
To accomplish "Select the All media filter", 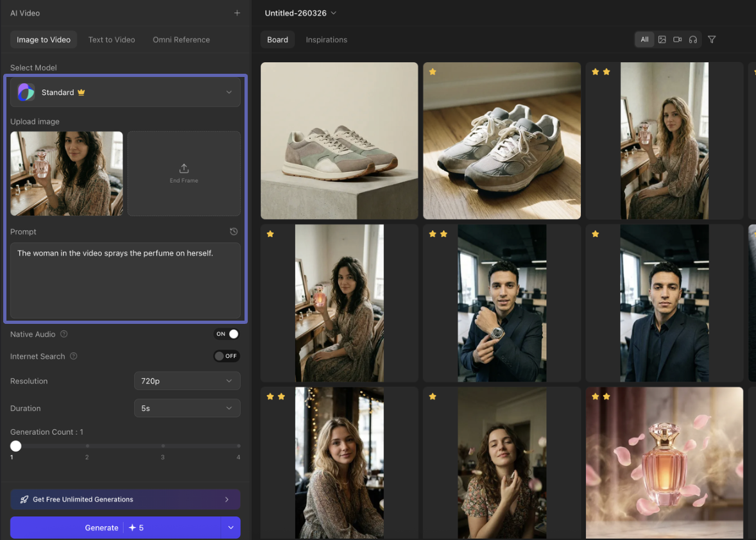I will point(644,39).
